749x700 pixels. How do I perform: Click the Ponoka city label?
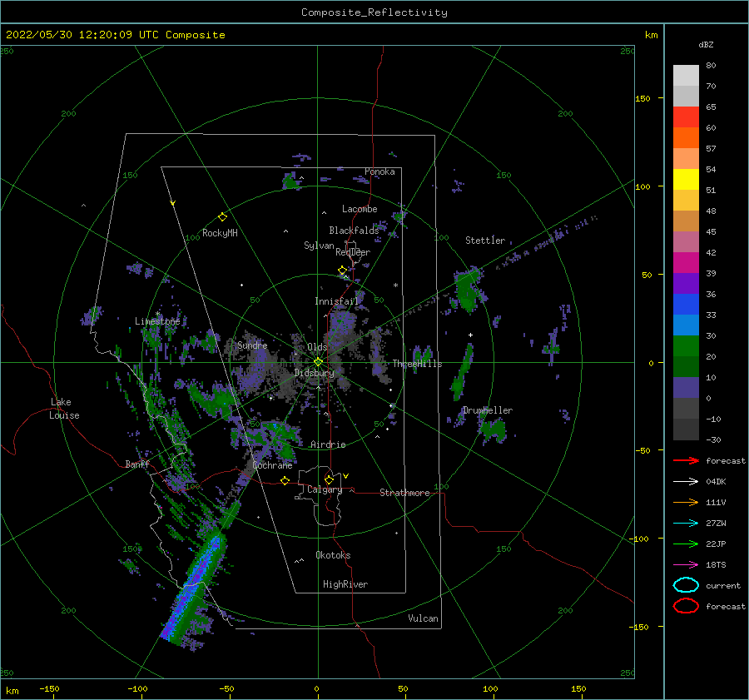click(379, 171)
